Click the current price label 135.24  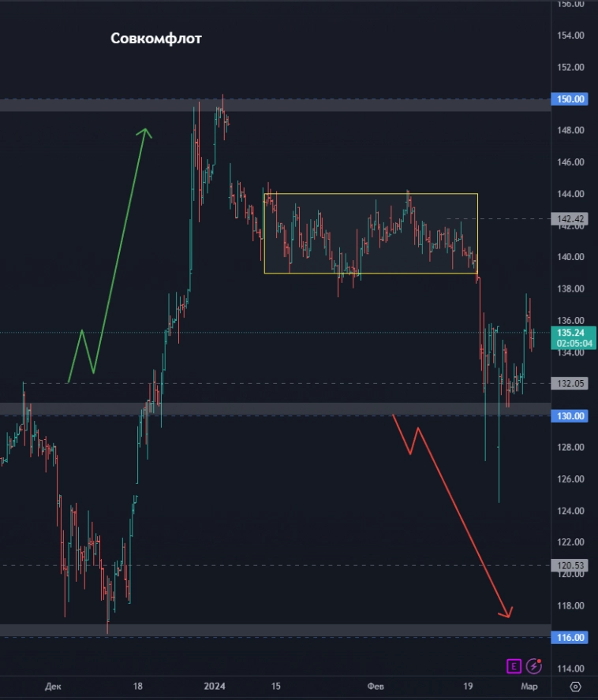pos(570,333)
